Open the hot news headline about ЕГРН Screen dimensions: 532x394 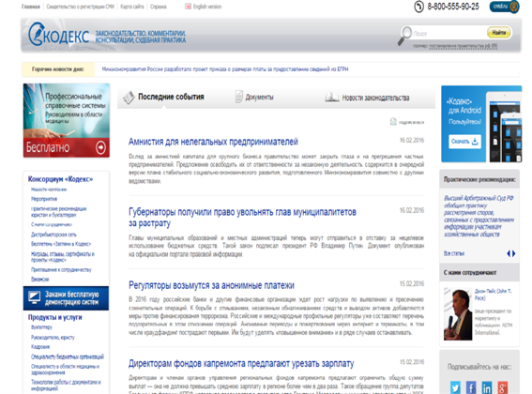225,69
